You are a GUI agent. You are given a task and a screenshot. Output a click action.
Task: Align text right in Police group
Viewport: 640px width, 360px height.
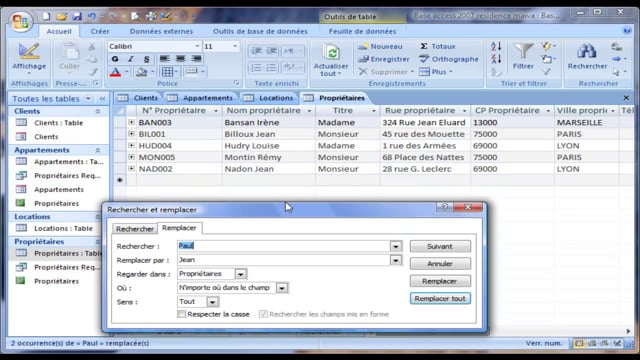pos(196,59)
